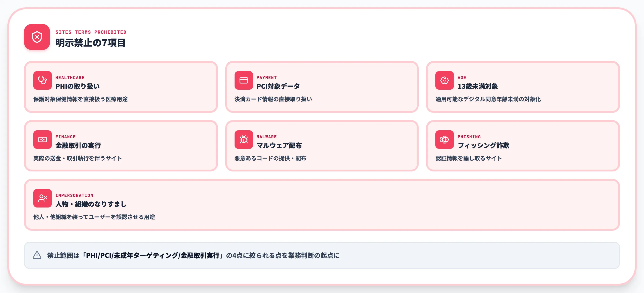Viewport: 644px width, 293px height.
Task: Click the stethoscope Healthcare icon
Action: 43,80
